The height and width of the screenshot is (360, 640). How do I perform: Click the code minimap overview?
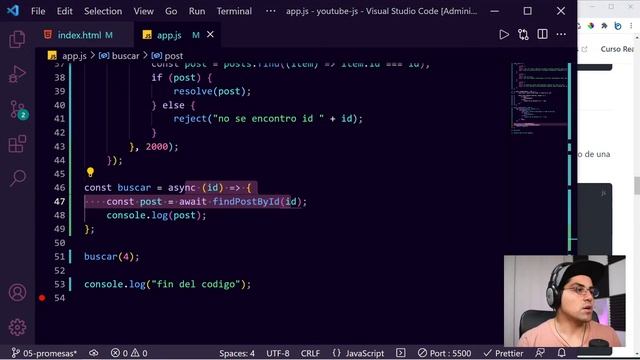tap(539, 98)
